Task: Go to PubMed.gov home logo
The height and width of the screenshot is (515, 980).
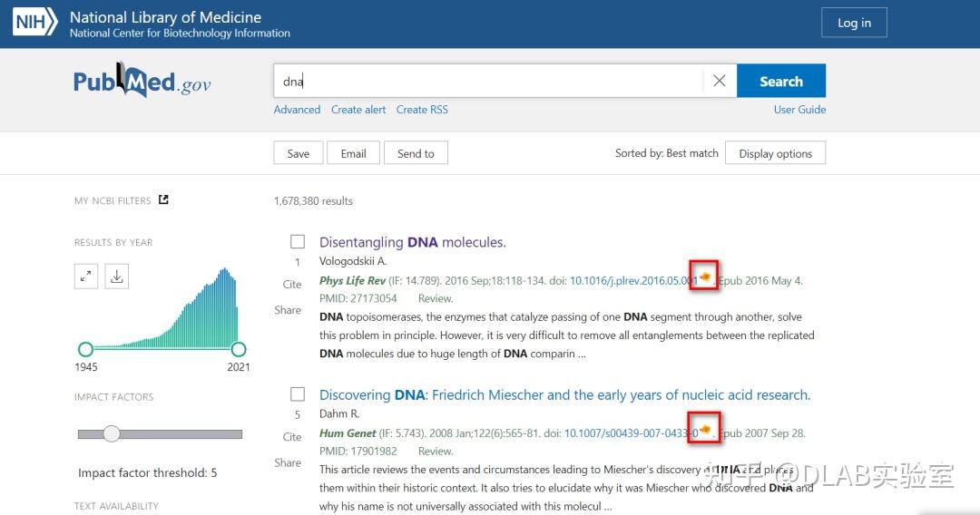Action: (x=142, y=83)
